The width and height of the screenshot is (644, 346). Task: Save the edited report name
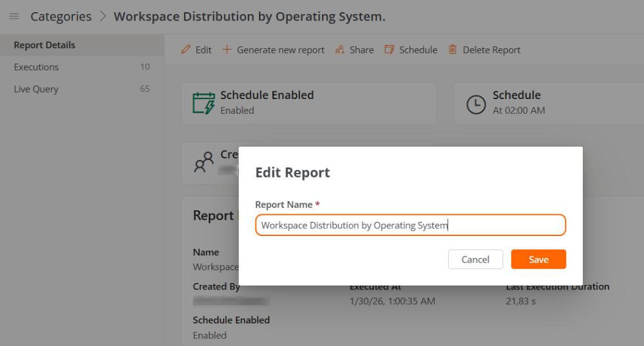(x=538, y=259)
